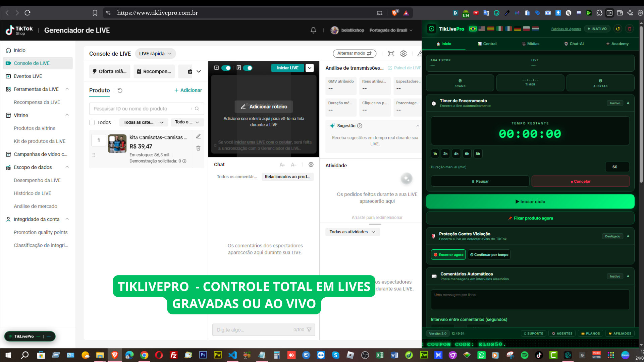
Task: Toggle the script roteiro switch in LIVE panel
Action: pos(248,68)
